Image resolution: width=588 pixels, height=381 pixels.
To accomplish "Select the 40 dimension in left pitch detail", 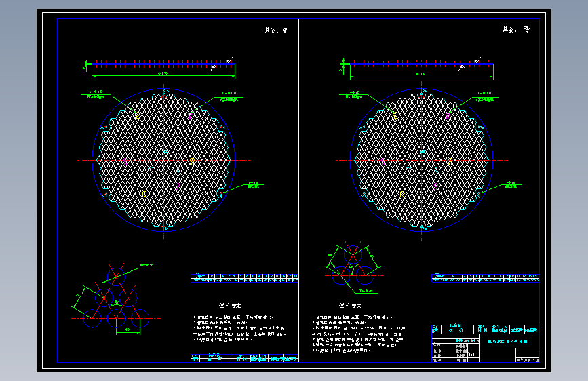I will (x=128, y=329).
